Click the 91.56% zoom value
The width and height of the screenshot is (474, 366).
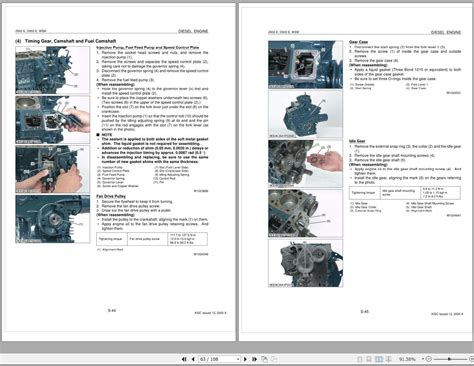[407, 359]
